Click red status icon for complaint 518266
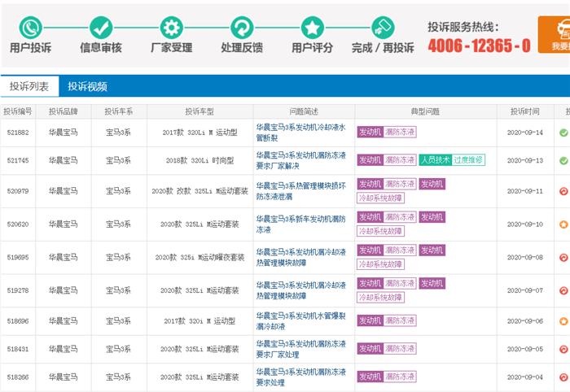This screenshot has height=392, width=570. 563,377
